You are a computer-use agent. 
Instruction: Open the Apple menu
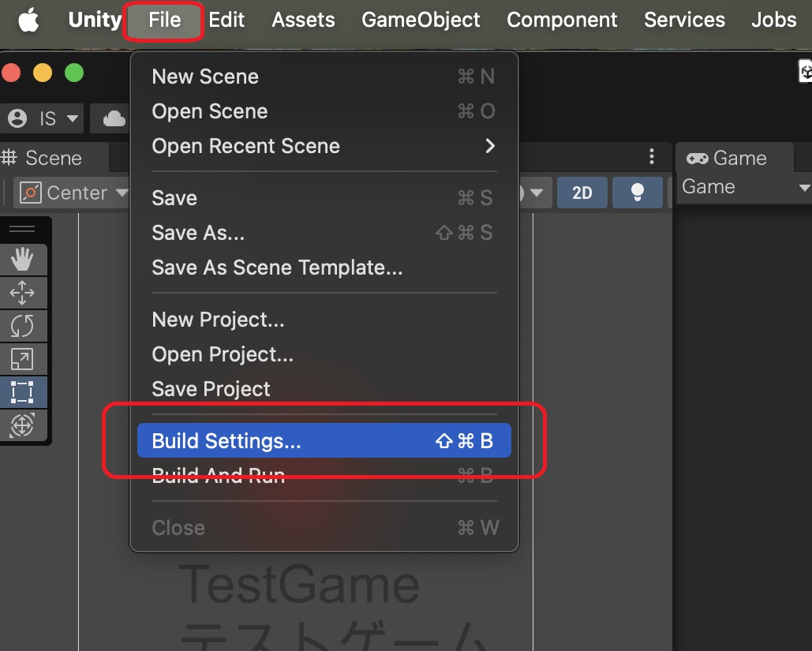coord(28,21)
